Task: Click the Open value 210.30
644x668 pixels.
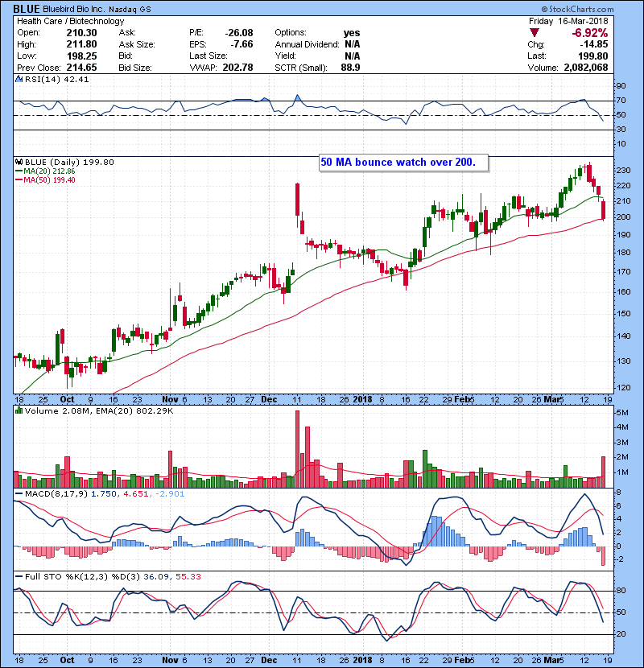Action: tap(81, 33)
